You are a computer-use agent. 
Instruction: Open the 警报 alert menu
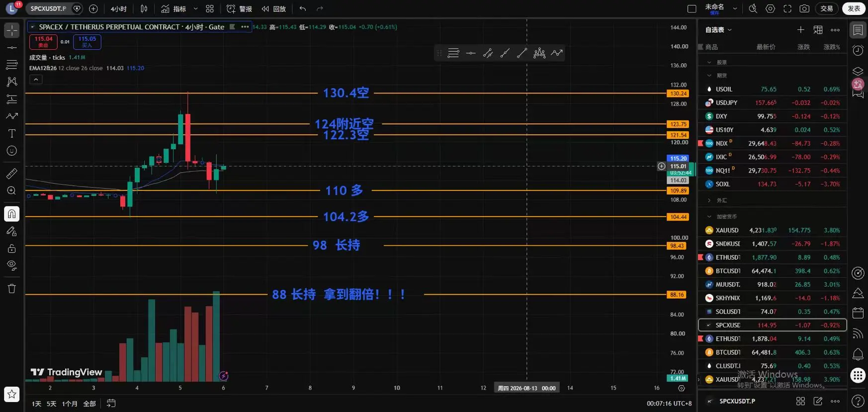click(239, 8)
